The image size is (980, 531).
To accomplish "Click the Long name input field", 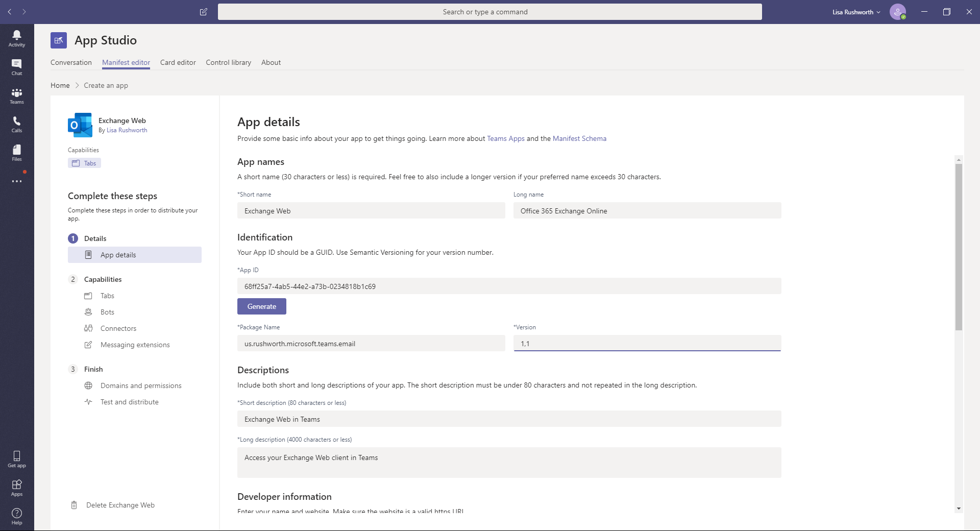I will [647, 210].
